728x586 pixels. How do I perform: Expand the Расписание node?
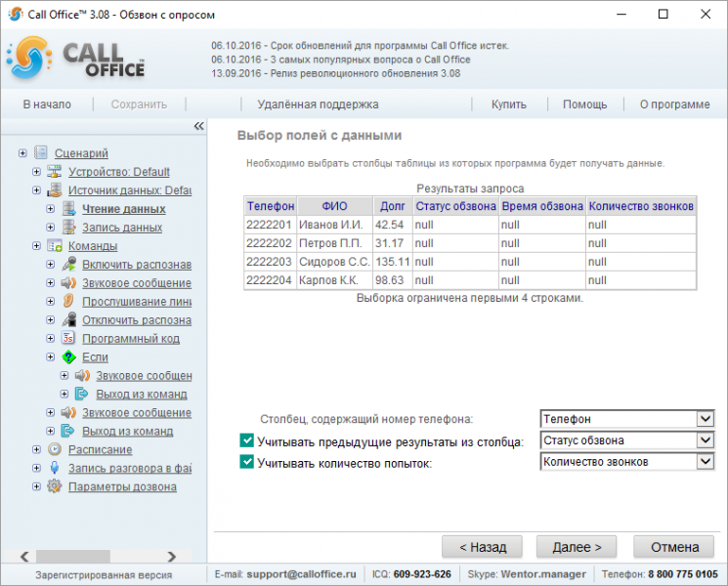click(x=37, y=449)
